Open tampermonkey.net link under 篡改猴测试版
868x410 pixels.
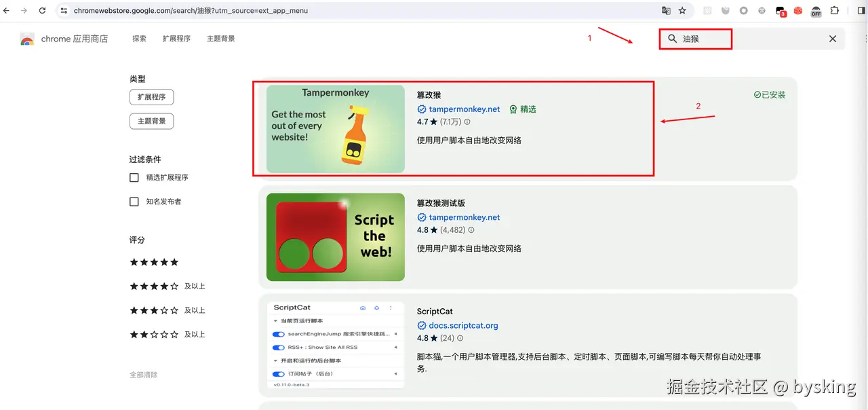coord(465,218)
